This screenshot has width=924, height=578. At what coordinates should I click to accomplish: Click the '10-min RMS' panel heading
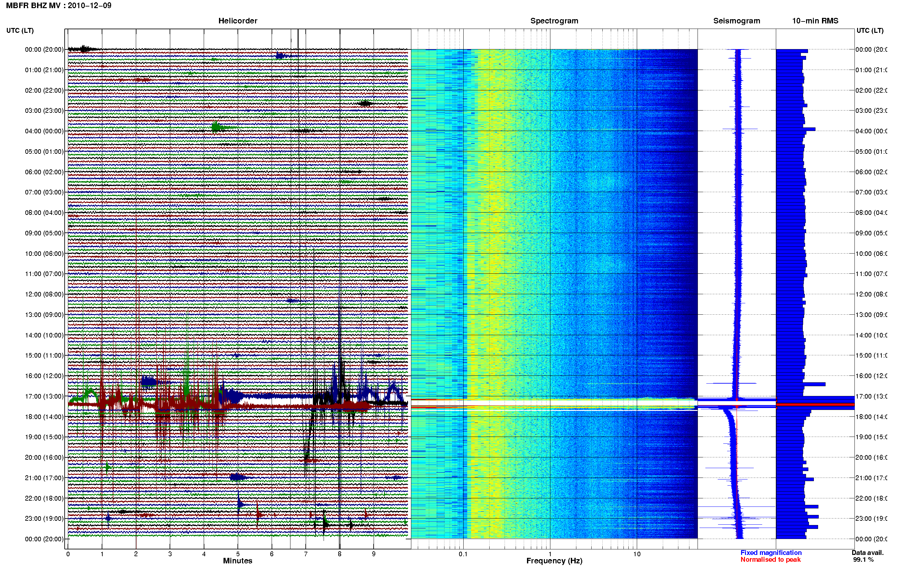[815, 21]
